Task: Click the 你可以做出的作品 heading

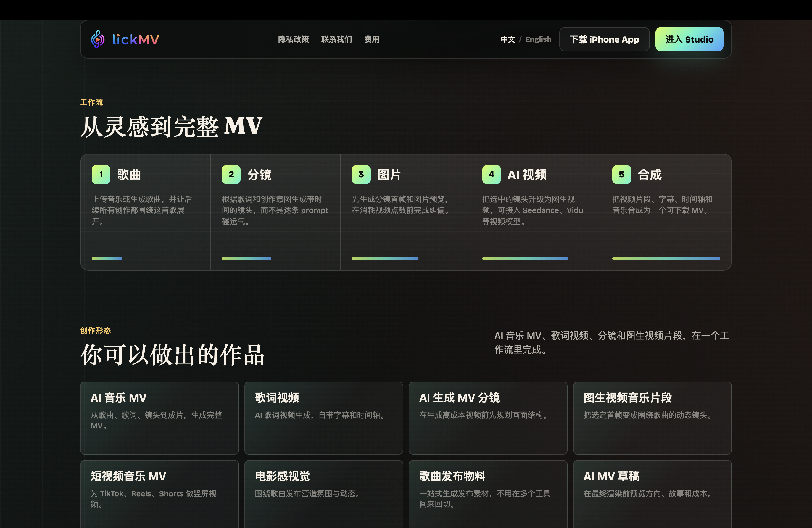Action: coord(172,355)
